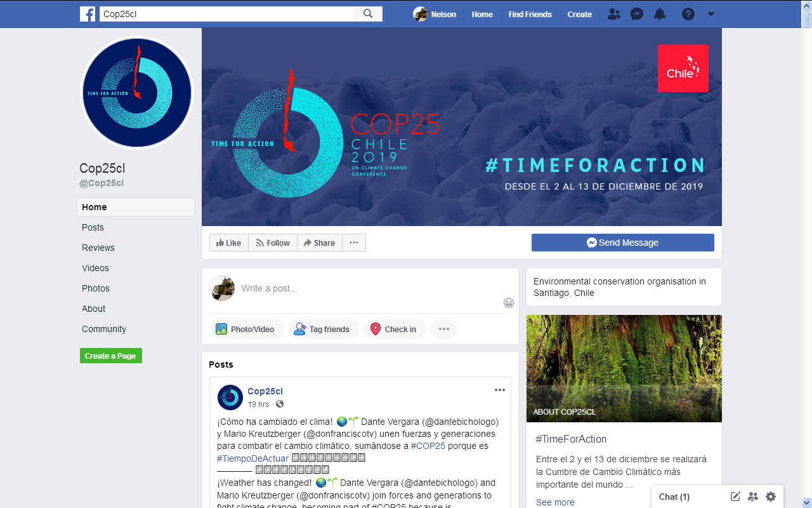Open the Chat (1) tab
The width and height of the screenshot is (812, 508).
pos(674,497)
